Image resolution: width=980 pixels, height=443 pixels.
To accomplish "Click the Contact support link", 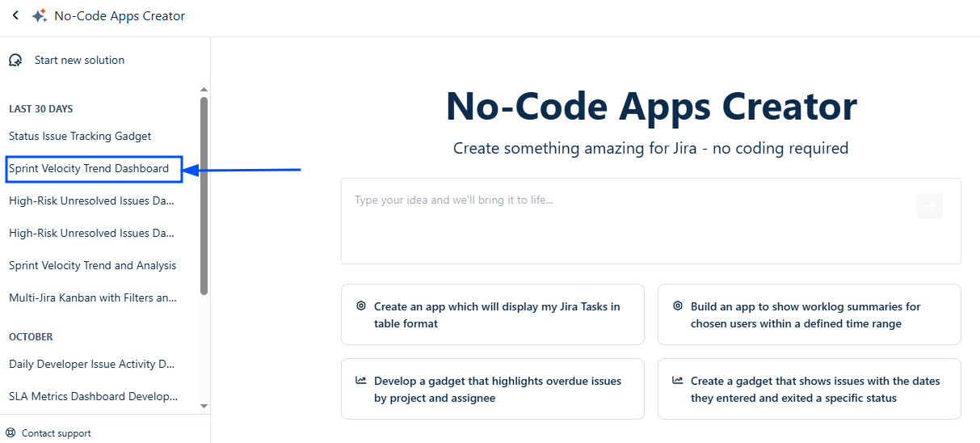I will (56, 433).
